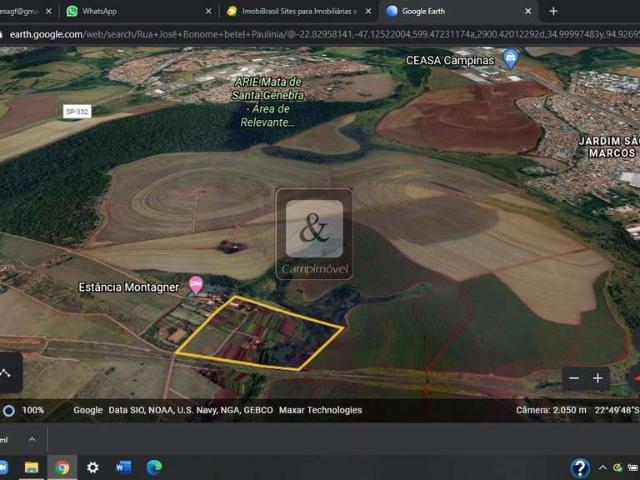Click the Câmera 2.050 m altitude readout
Image resolution: width=640 pixels, height=480 pixels.
coord(551,410)
